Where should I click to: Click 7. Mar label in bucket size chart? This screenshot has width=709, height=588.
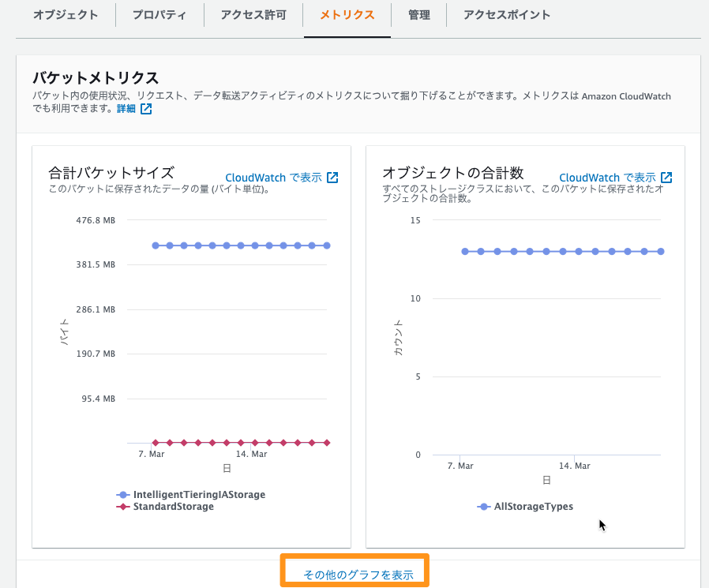click(152, 454)
